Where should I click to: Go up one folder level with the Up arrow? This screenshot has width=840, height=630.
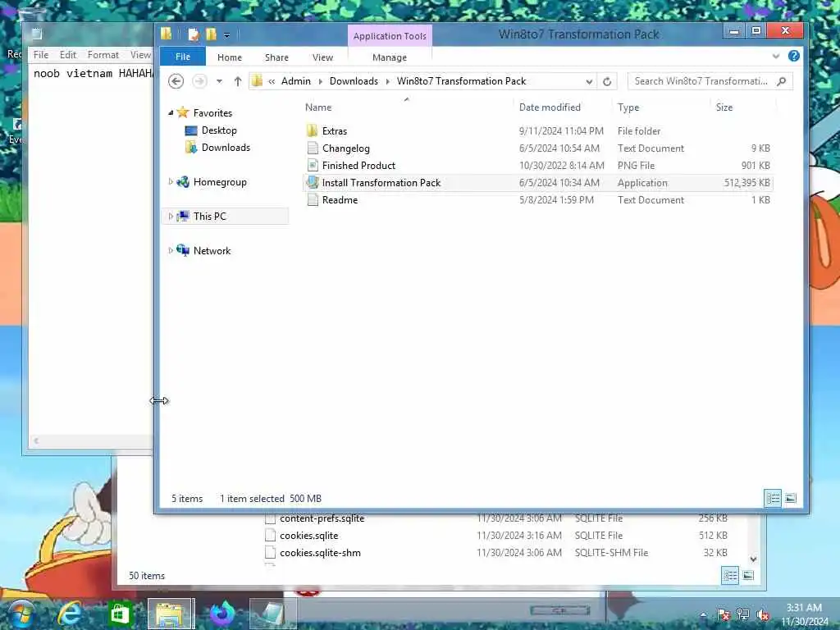(238, 81)
